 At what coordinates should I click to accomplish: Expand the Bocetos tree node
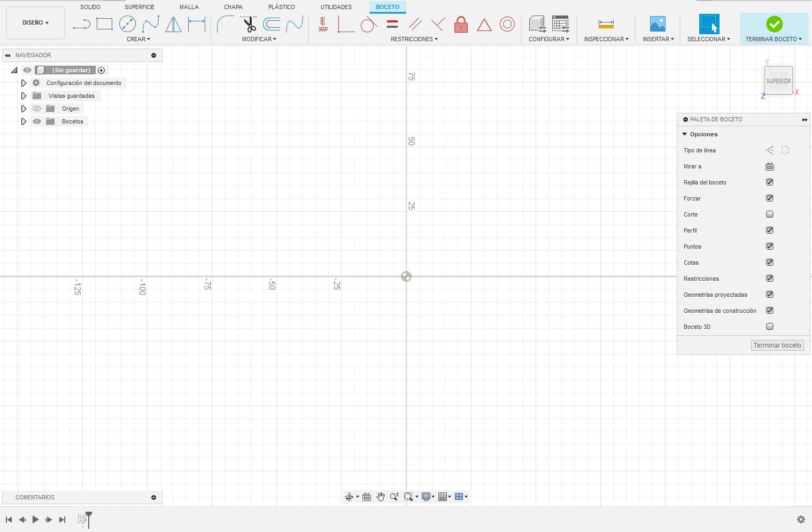[x=24, y=121]
